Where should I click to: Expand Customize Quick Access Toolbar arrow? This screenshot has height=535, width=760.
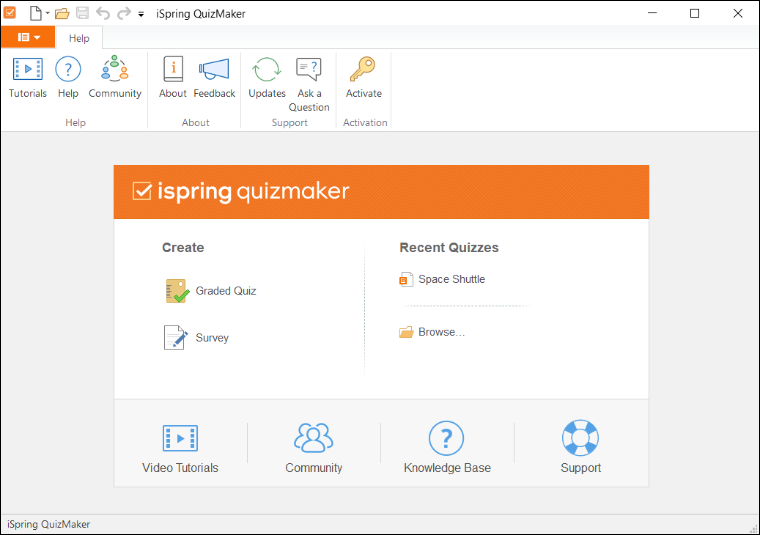tap(141, 14)
